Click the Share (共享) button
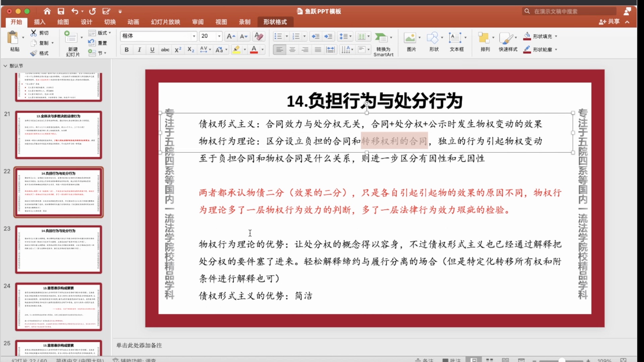This screenshot has height=362, width=644. point(610,21)
